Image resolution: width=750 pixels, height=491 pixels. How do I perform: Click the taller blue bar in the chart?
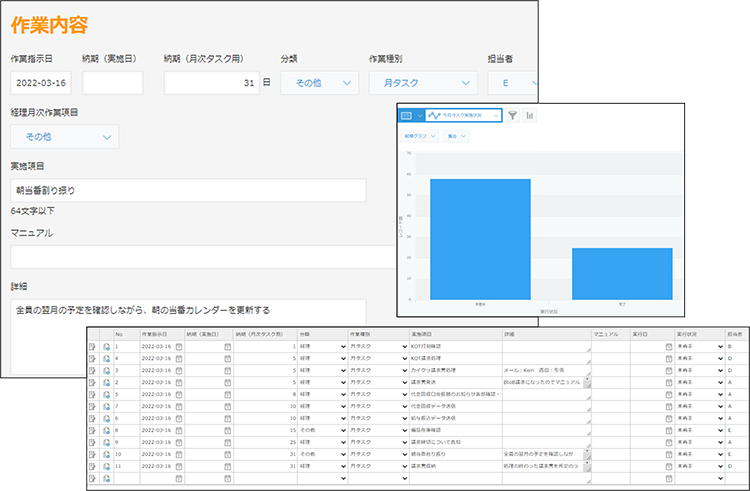pyautogui.click(x=480, y=240)
